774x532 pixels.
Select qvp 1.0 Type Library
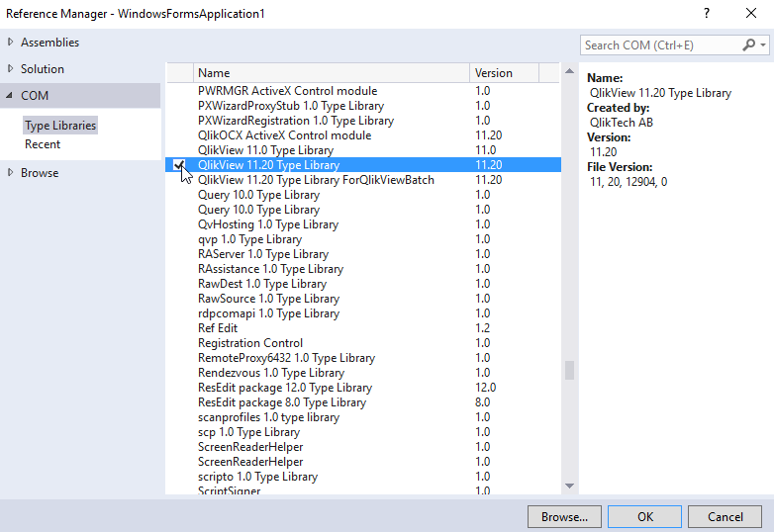pyautogui.click(x=363, y=239)
